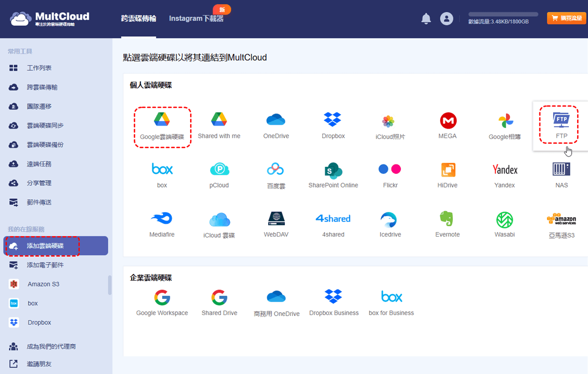Image resolution: width=588 pixels, height=374 pixels.
Task: Select Dropbox Business icon
Action: coord(334,296)
